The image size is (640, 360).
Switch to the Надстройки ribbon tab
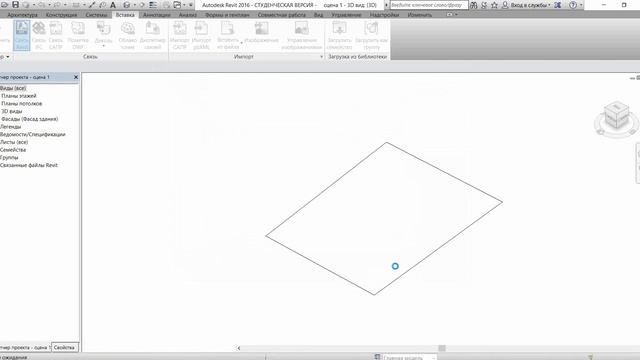coord(384,15)
